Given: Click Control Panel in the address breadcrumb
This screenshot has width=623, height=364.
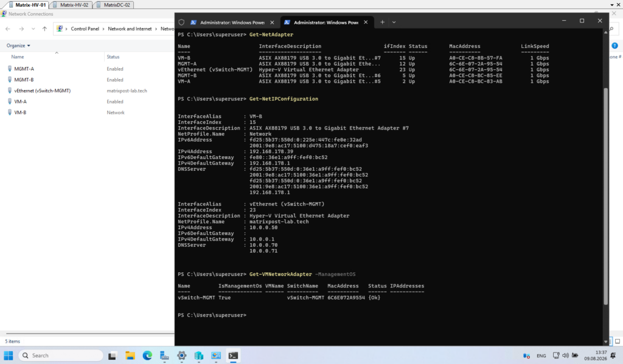Looking at the screenshot, I should [x=85, y=29].
